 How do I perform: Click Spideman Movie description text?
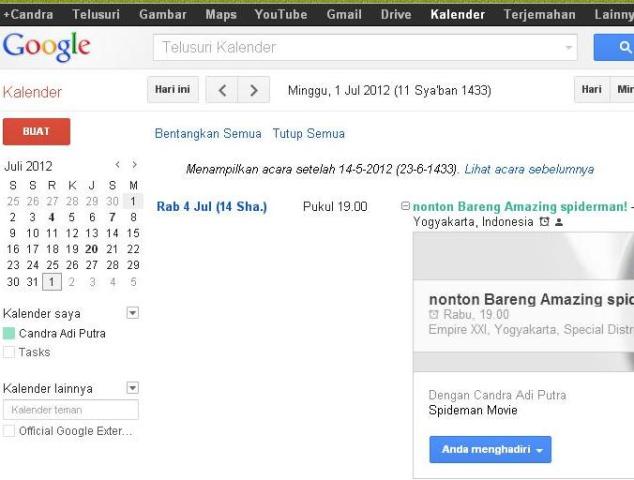(x=473, y=410)
